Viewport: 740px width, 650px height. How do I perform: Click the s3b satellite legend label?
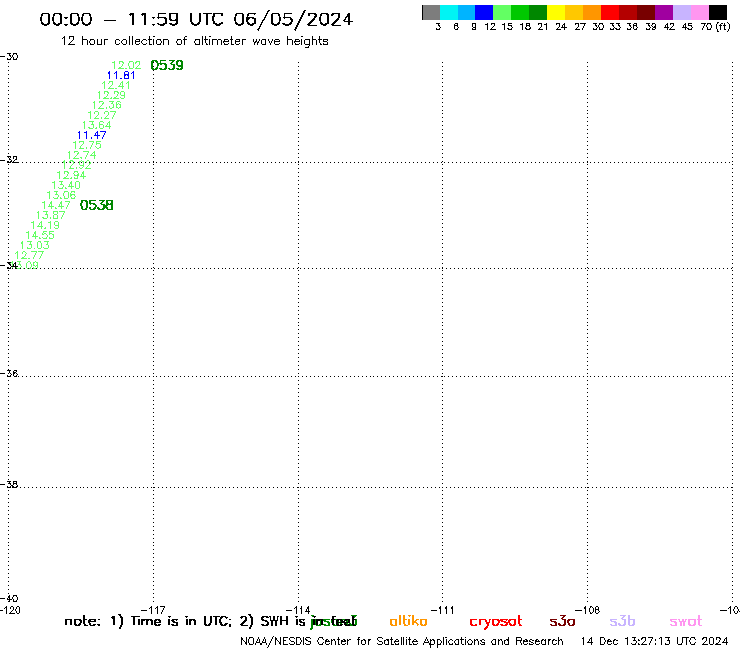tap(622, 621)
